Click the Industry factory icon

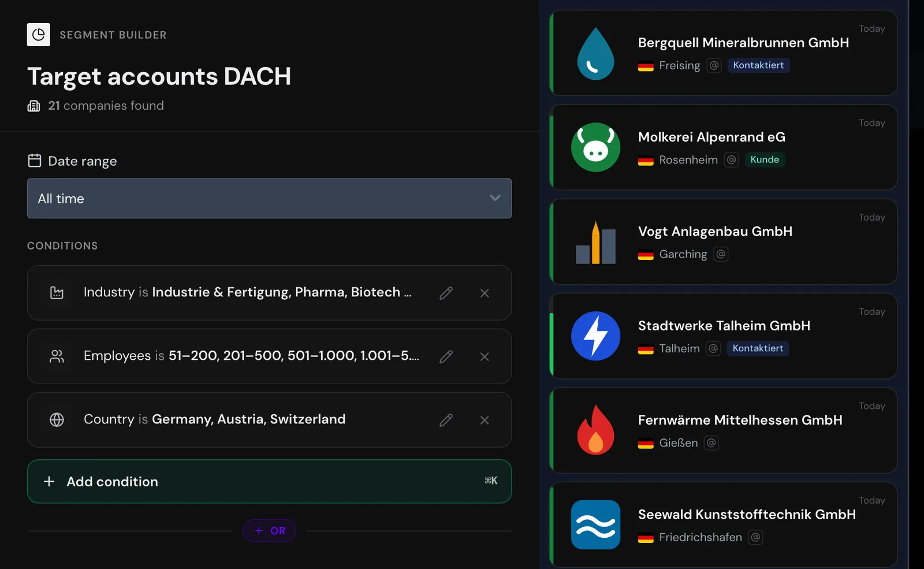click(x=57, y=293)
